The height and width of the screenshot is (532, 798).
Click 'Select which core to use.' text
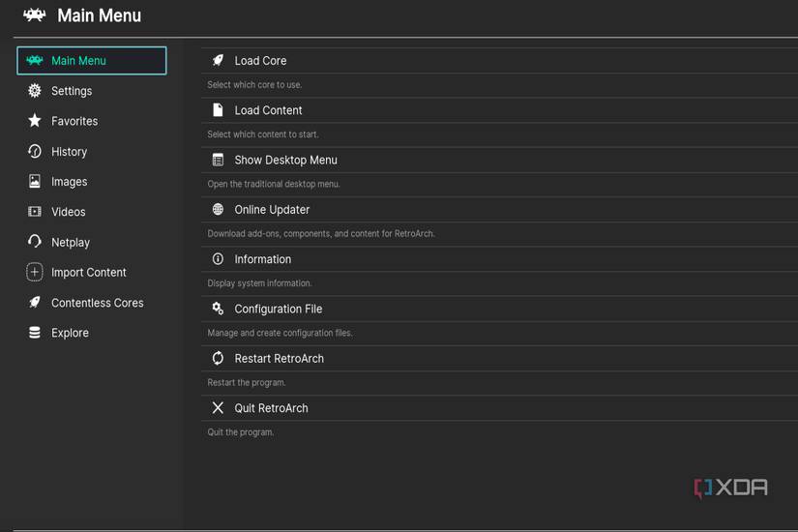pos(254,84)
